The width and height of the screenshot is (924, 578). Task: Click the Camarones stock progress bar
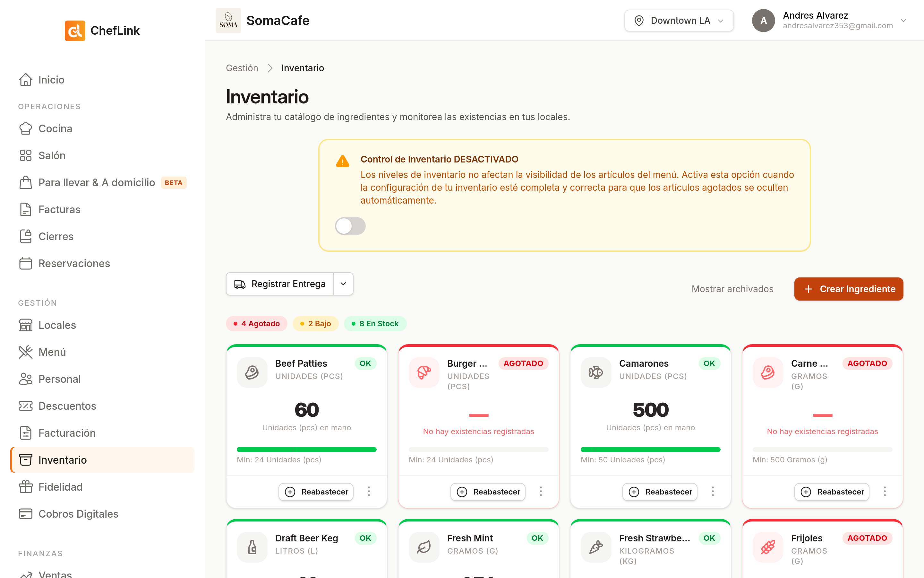tap(651, 450)
